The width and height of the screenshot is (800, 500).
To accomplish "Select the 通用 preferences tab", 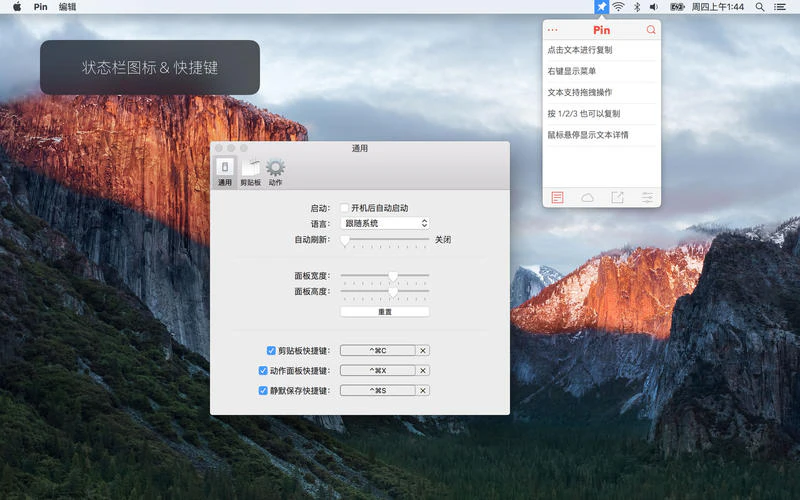I will [225, 172].
